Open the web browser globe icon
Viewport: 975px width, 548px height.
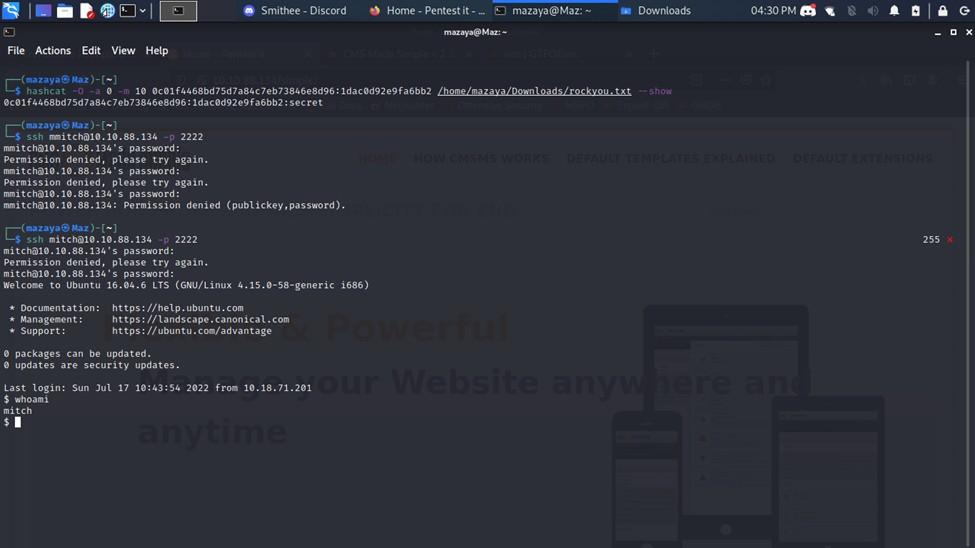[x=107, y=11]
